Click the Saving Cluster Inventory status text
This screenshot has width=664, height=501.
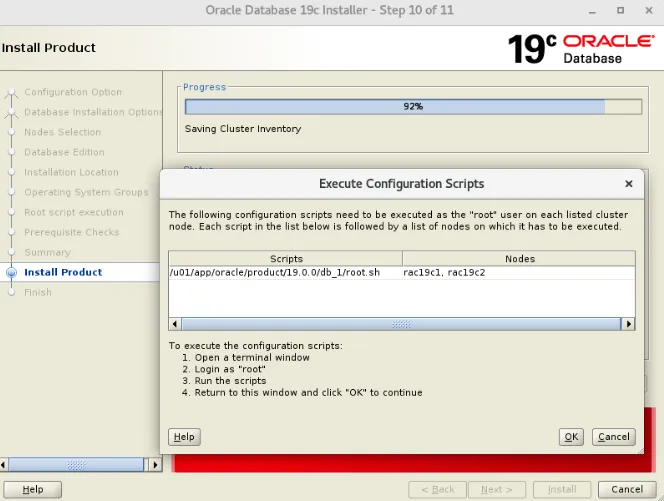[243, 129]
